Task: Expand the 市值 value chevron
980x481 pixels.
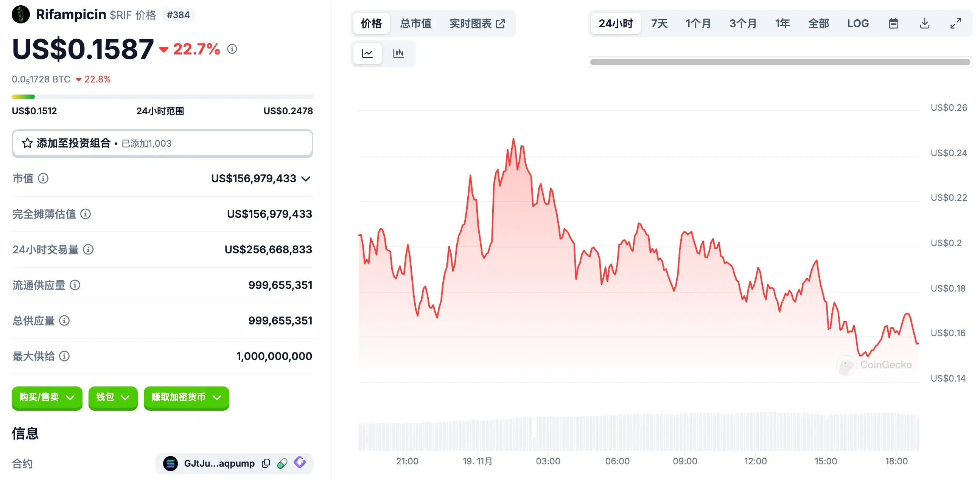Action: [x=306, y=179]
